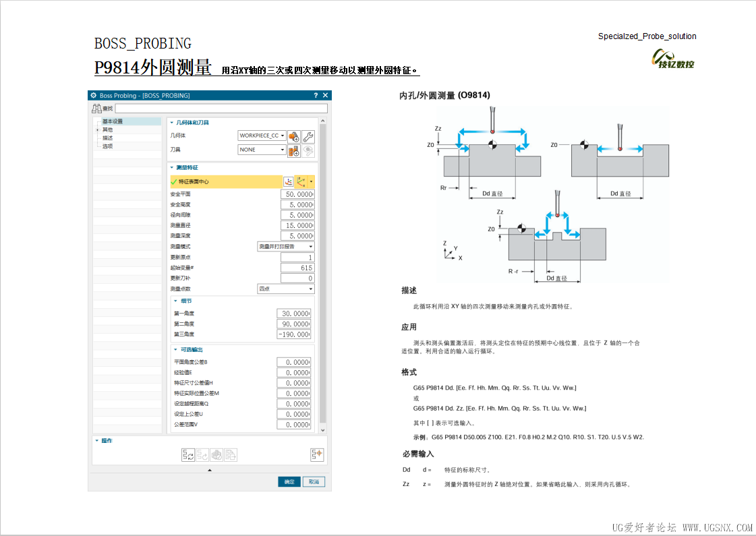This screenshot has height=536, width=756.
Task: Open the 测量点数 四点 dropdown
Action: coord(286,289)
